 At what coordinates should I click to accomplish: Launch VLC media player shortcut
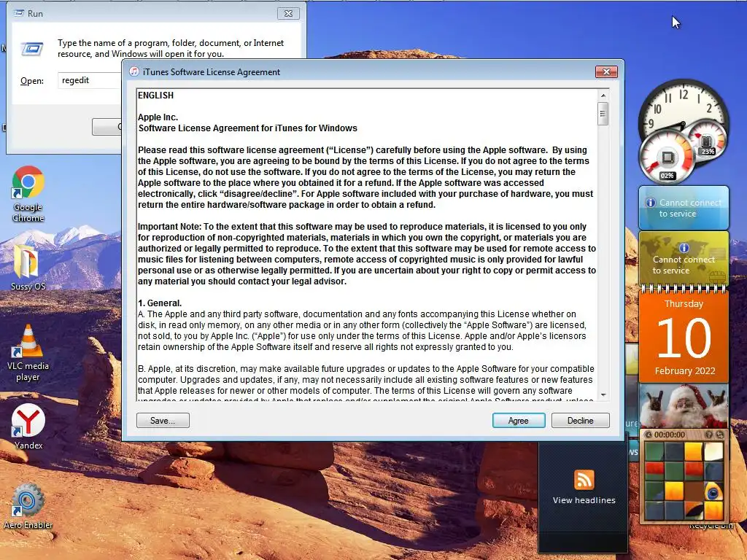tap(28, 353)
